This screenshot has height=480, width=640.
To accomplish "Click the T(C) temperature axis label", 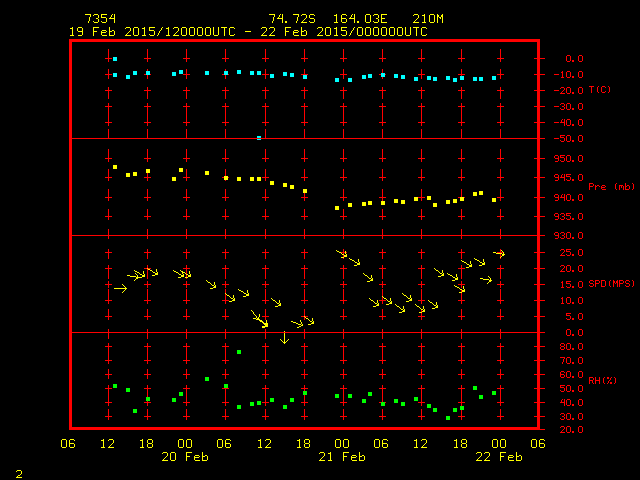I will 600,90.
